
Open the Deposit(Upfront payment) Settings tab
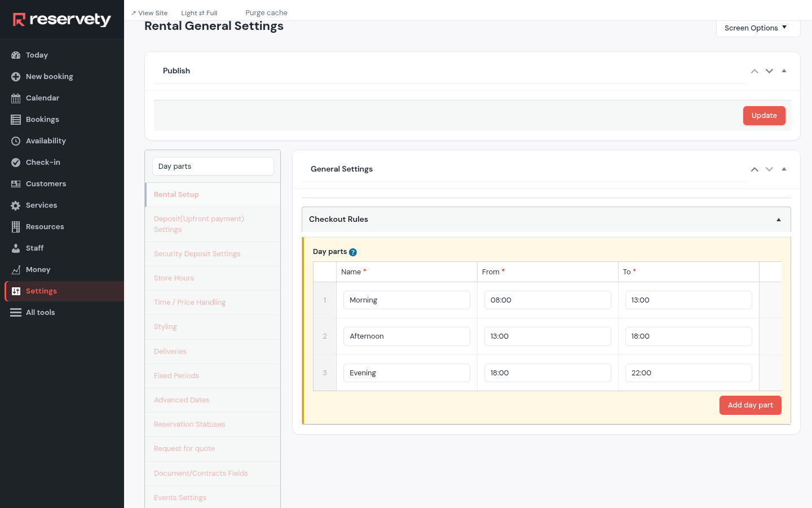point(213,224)
